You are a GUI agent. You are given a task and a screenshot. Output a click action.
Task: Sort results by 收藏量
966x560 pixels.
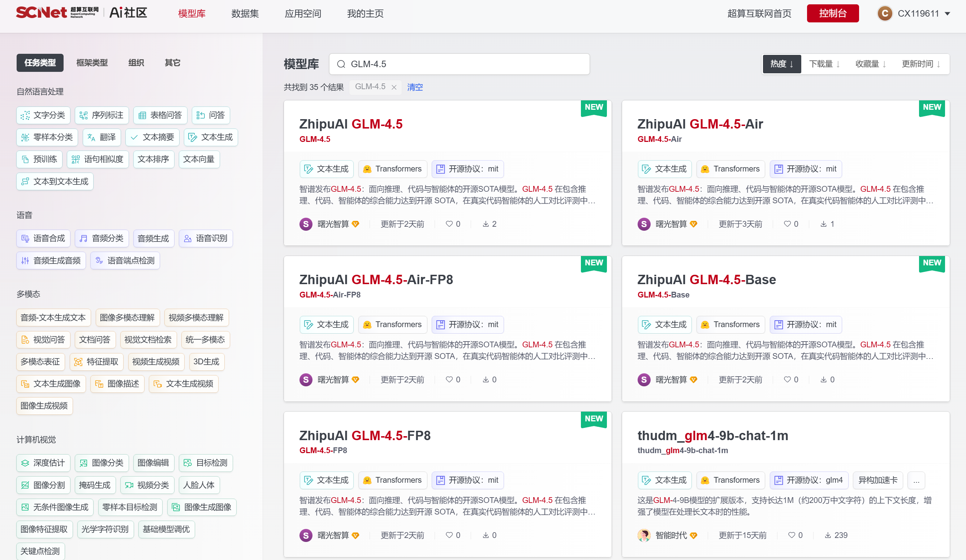click(x=871, y=64)
